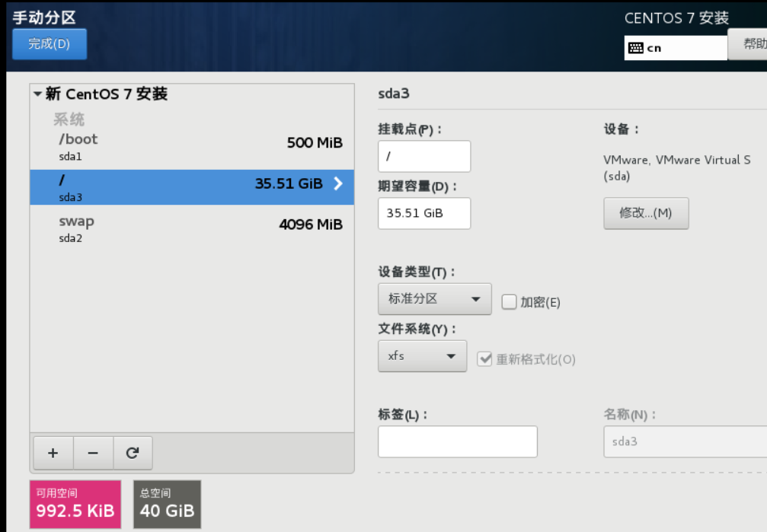Click the cn keyboard layout selector
The height and width of the screenshot is (532, 767).
pos(676,48)
